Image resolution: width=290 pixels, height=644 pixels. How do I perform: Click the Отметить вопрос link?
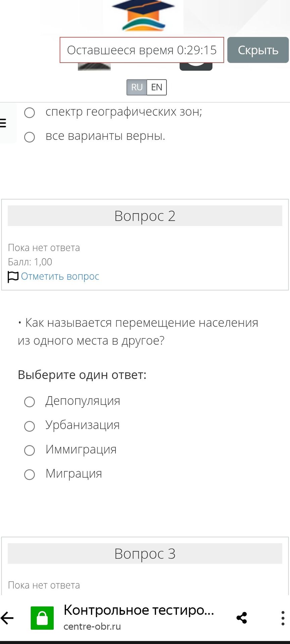pyautogui.click(x=60, y=276)
